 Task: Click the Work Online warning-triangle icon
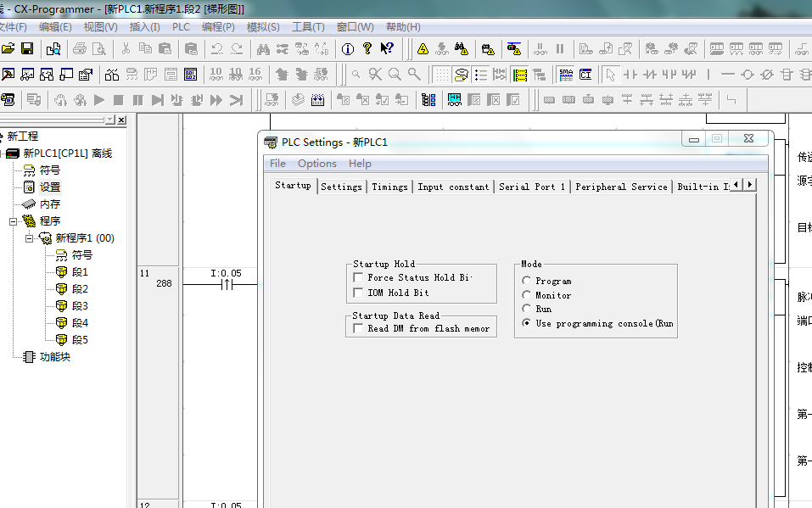423,49
